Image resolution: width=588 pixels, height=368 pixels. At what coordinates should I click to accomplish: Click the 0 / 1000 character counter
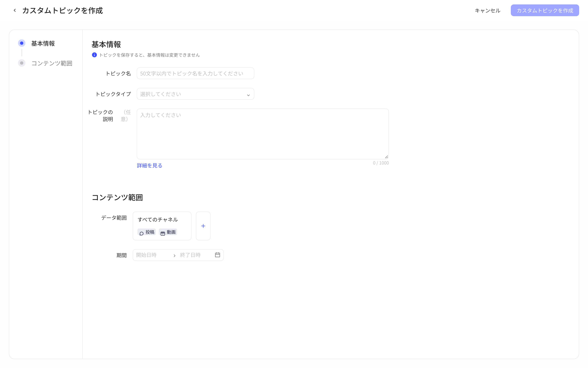381,163
